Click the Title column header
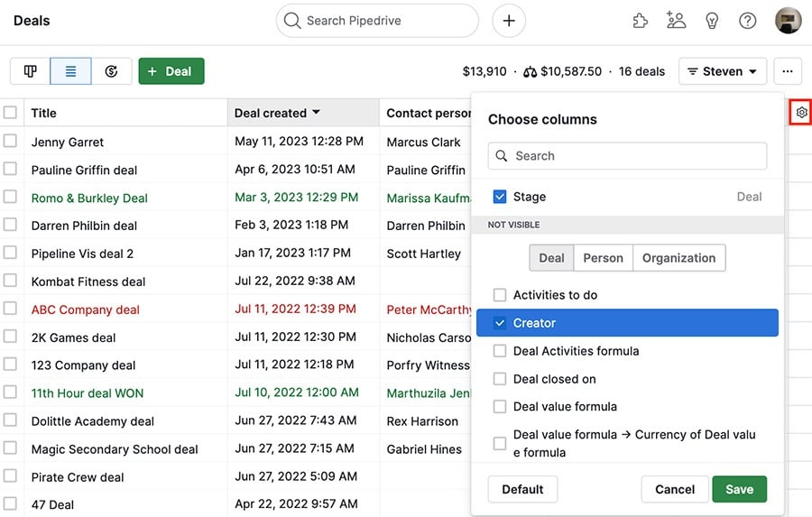 click(125, 113)
